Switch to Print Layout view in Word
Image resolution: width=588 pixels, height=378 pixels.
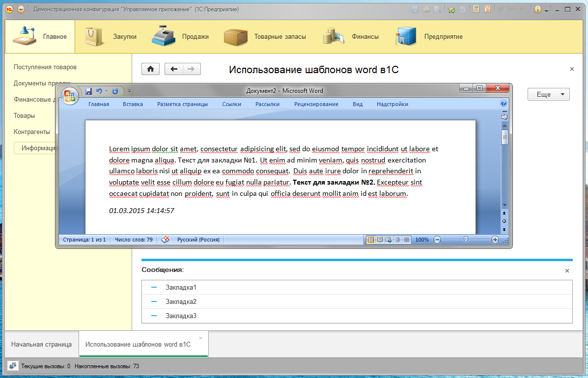(371, 240)
